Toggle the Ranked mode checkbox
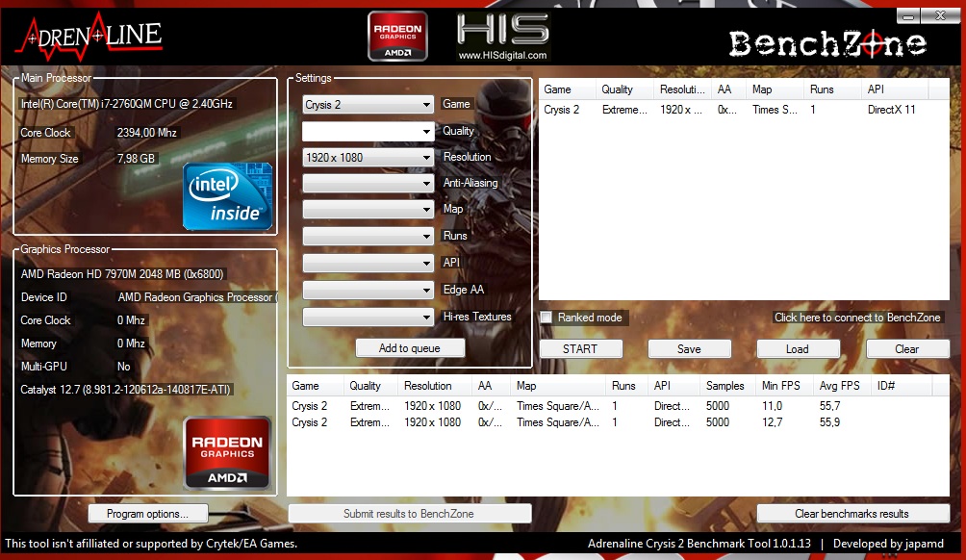 tap(547, 318)
